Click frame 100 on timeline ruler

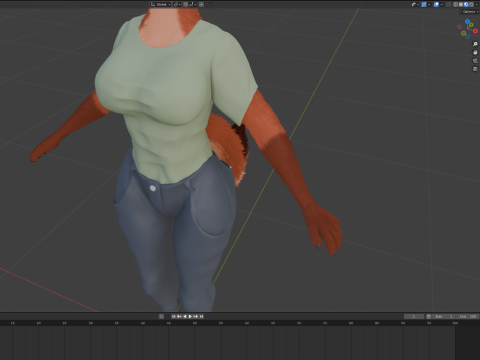[455, 323]
